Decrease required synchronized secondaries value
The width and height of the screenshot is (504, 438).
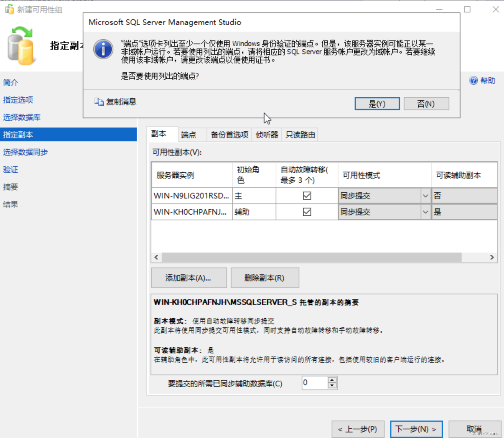tap(332, 385)
